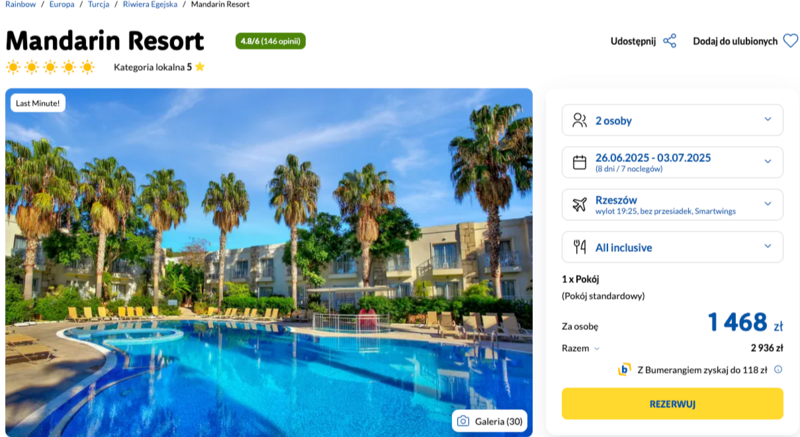Click the airplane icon in departure field

pos(580,205)
